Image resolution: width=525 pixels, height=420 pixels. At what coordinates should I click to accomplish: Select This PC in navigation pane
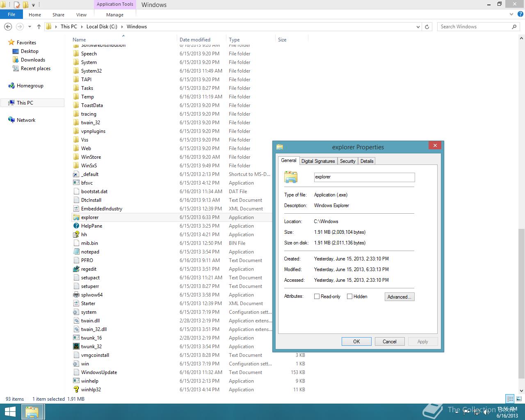(x=32, y=103)
